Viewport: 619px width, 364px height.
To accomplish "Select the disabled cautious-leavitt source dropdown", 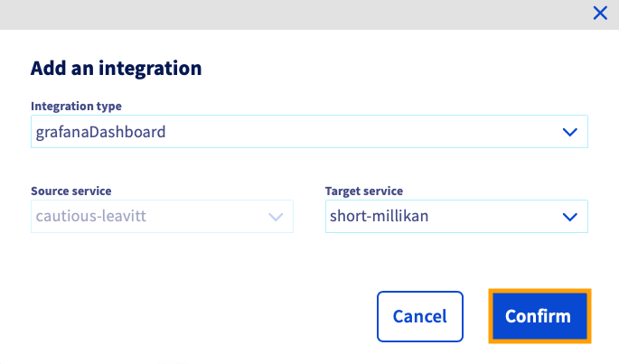I will (x=163, y=217).
